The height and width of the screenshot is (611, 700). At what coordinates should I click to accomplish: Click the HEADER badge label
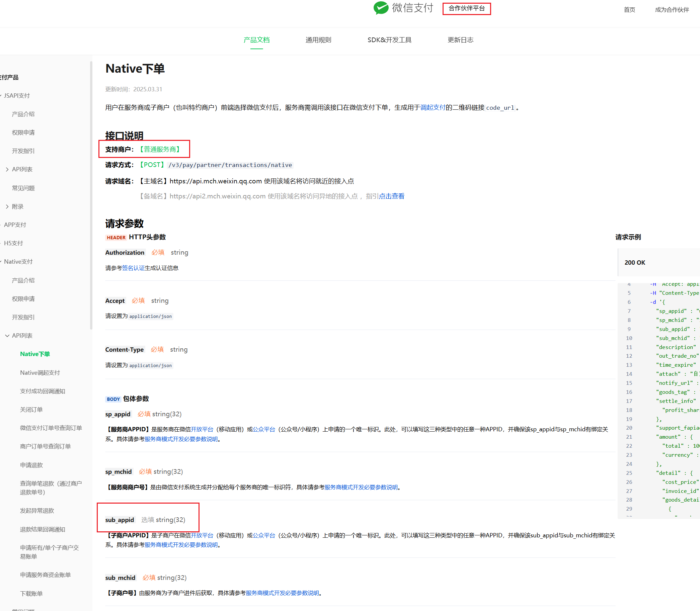click(x=116, y=237)
